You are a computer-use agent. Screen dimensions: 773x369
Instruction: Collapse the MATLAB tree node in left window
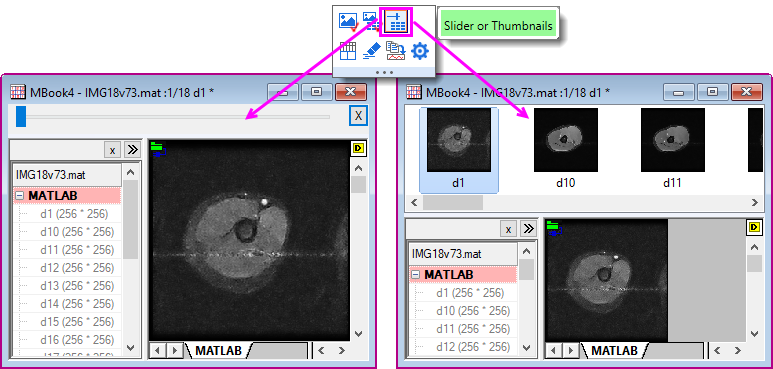pos(20,196)
